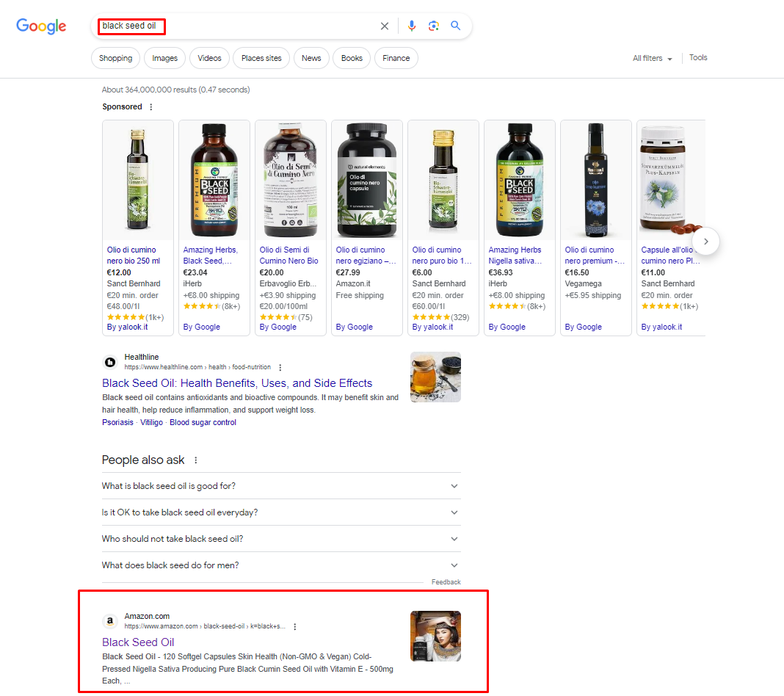Click Vegamega dark blue bottle image
This screenshot has width=784, height=696.
tap(596, 180)
